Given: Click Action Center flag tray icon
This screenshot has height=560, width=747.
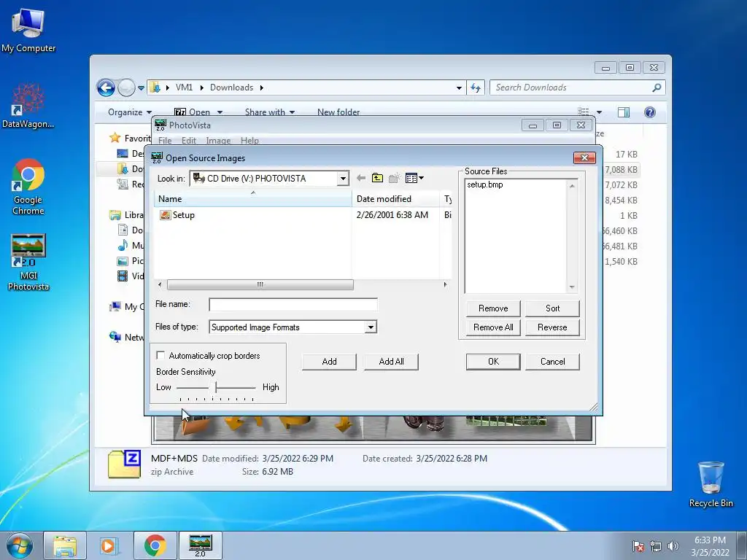Looking at the screenshot, I should 638,546.
